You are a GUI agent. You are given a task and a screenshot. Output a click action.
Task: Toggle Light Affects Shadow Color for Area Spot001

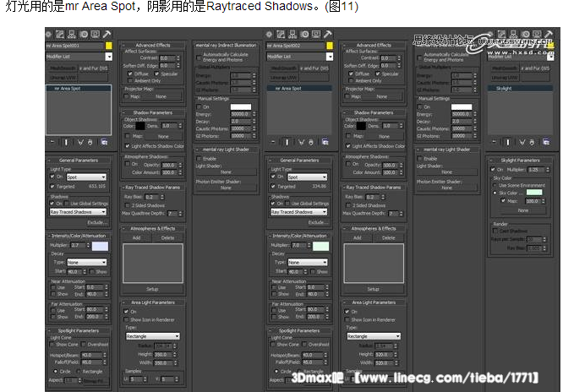tap(127, 146)
